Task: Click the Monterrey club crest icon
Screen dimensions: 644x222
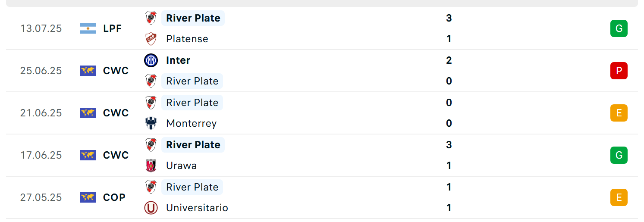Action: [151, 123]
